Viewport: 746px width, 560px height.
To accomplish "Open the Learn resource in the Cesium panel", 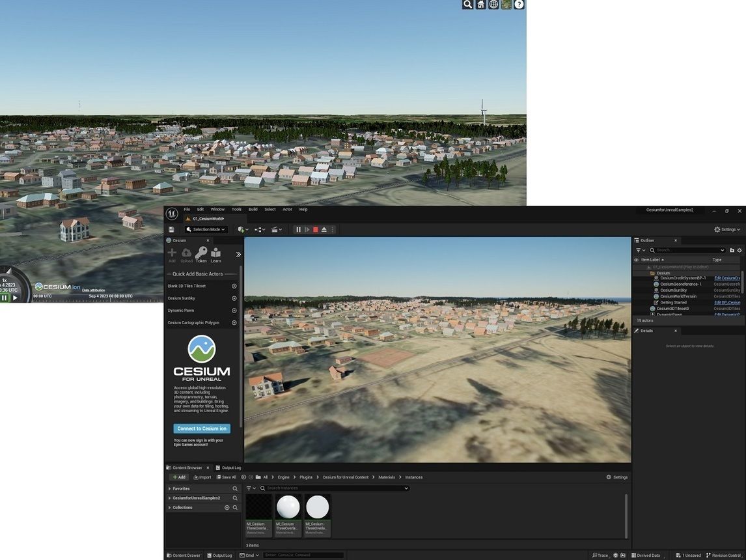I will 216,253.
